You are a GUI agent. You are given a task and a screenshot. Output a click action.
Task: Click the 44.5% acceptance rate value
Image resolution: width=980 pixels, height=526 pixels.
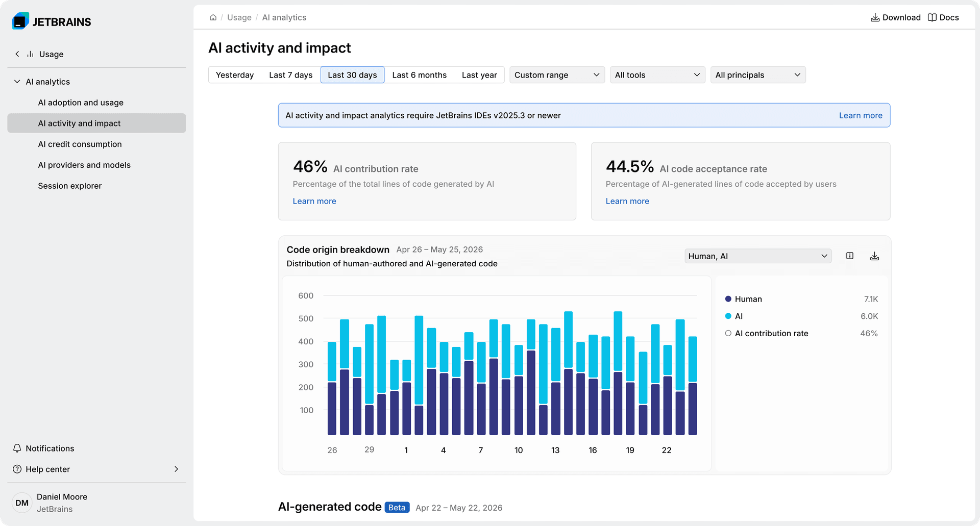point(630,166)
